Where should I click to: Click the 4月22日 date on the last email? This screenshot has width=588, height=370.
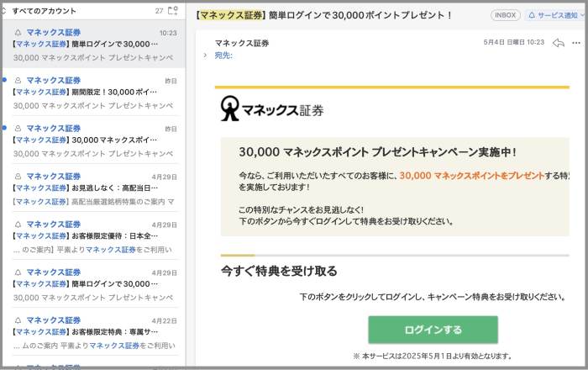[165, 321]
